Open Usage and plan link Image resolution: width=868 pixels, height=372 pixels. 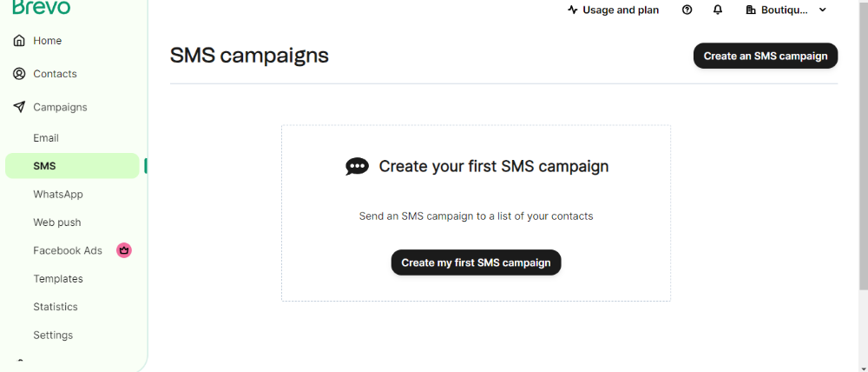tap(614, 10)
